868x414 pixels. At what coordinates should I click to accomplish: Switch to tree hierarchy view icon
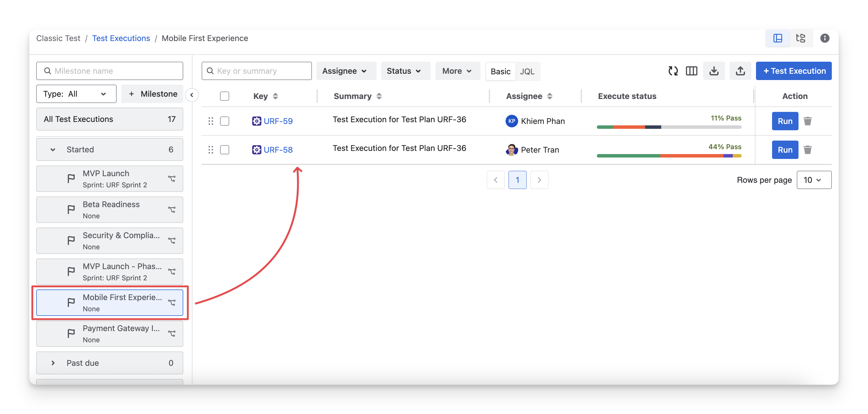click(801, 38)
